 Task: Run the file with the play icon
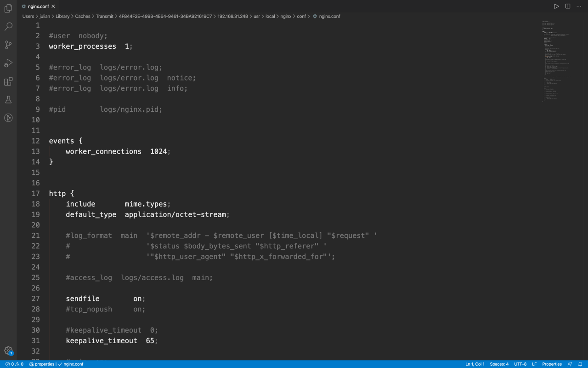coord(556,6)
